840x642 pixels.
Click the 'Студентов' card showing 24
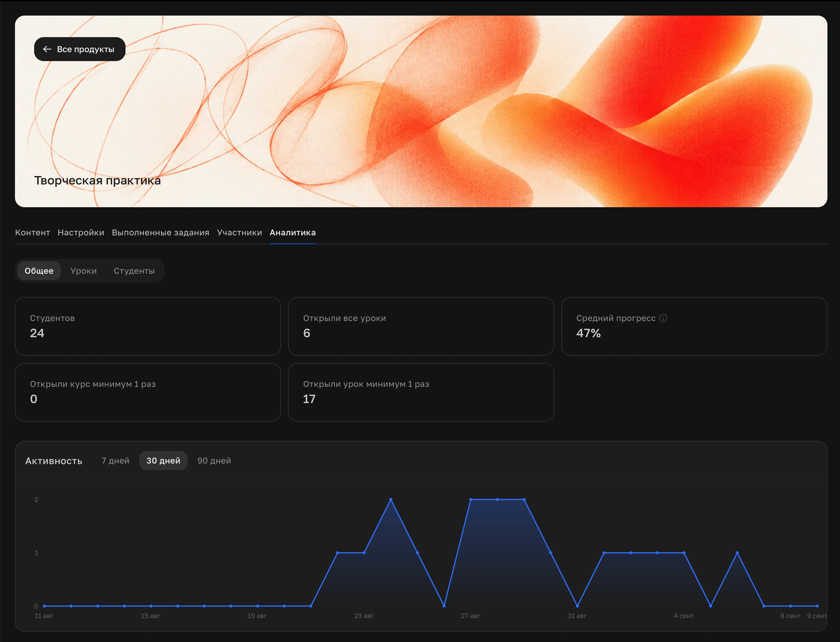coord(148,326)
